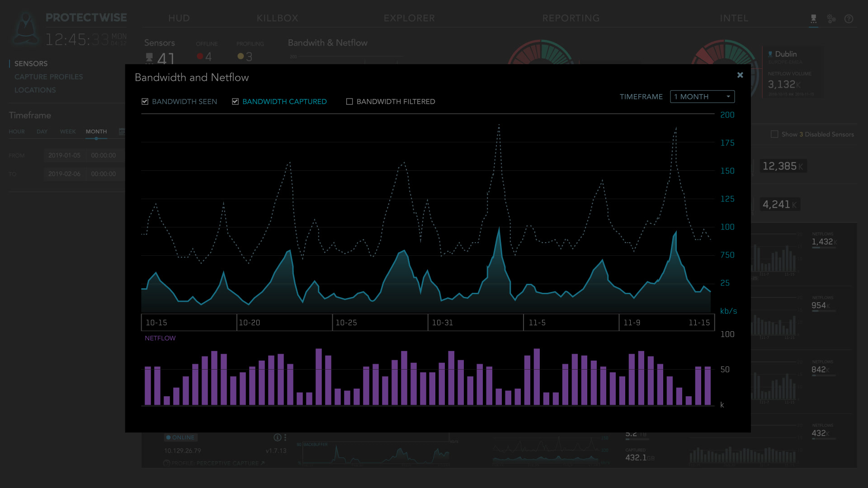Viewport: 868px width, 488px height.
Task: Select the Week timeframe option
Action: [x=68, y=131]
